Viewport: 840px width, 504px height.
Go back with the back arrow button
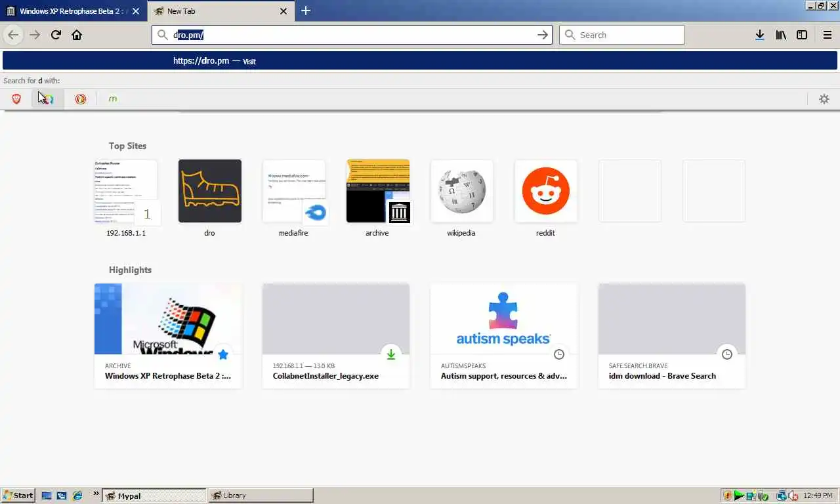[x=13, y=35]
